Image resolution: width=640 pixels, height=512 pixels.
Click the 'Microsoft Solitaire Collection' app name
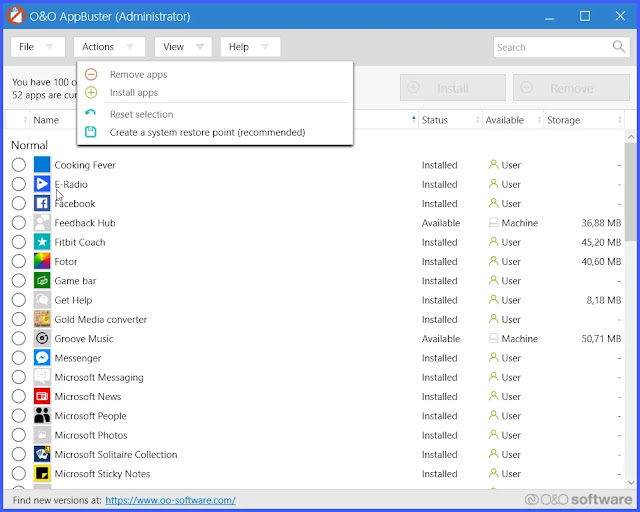click(116, 454)
